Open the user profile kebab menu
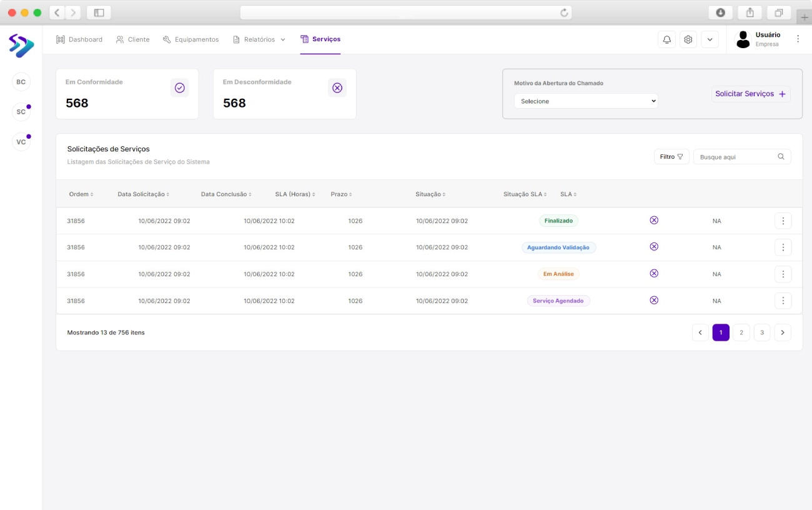 click(798, 39)
